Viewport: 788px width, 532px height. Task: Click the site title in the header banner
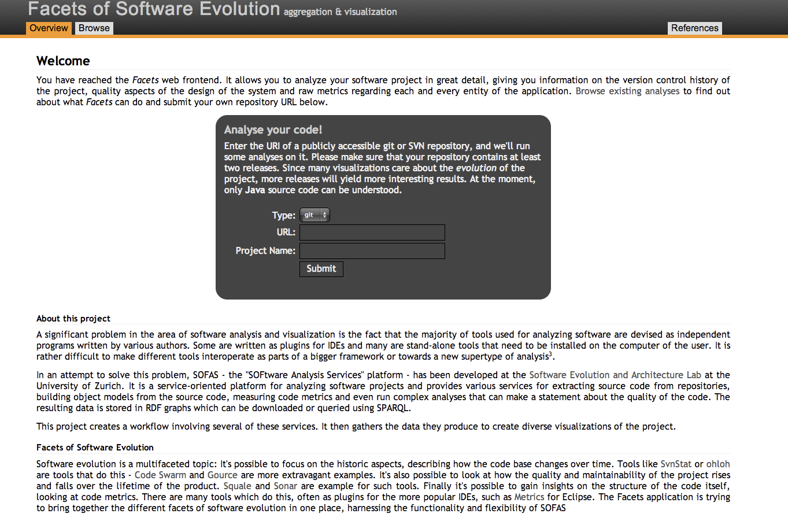click(154, 9)
